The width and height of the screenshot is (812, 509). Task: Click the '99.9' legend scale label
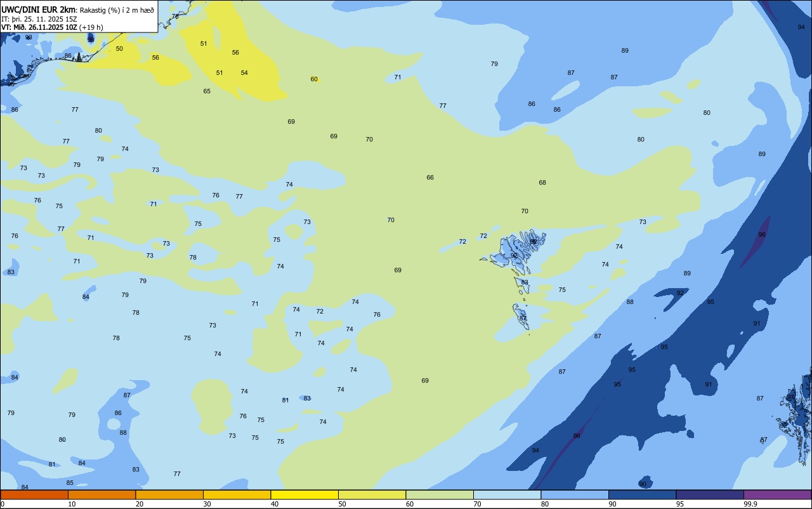(x=750, y=504)
